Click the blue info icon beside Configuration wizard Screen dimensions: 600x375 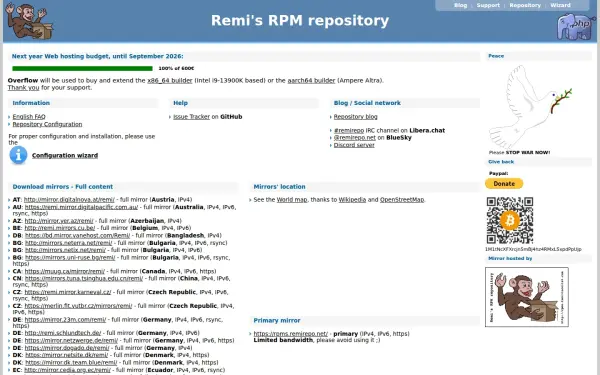click(x=18, y=155)
